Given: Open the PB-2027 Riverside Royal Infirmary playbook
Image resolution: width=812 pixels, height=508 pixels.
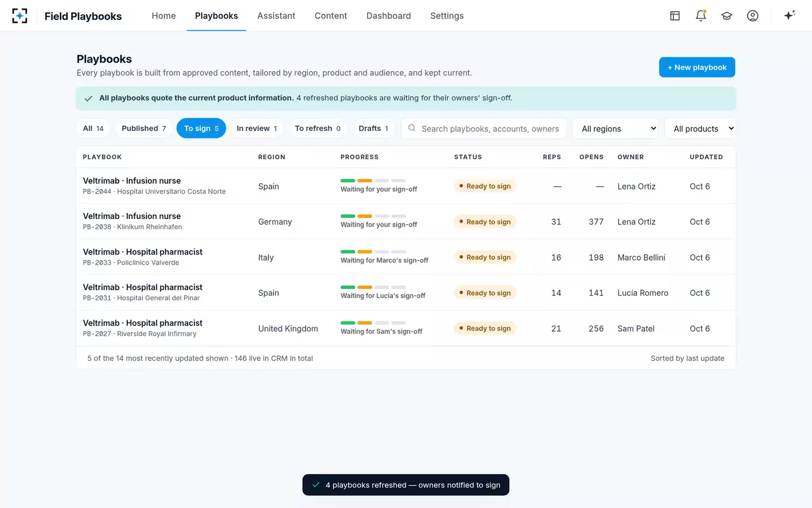Looking at the screenshot, I should point(406,328).
